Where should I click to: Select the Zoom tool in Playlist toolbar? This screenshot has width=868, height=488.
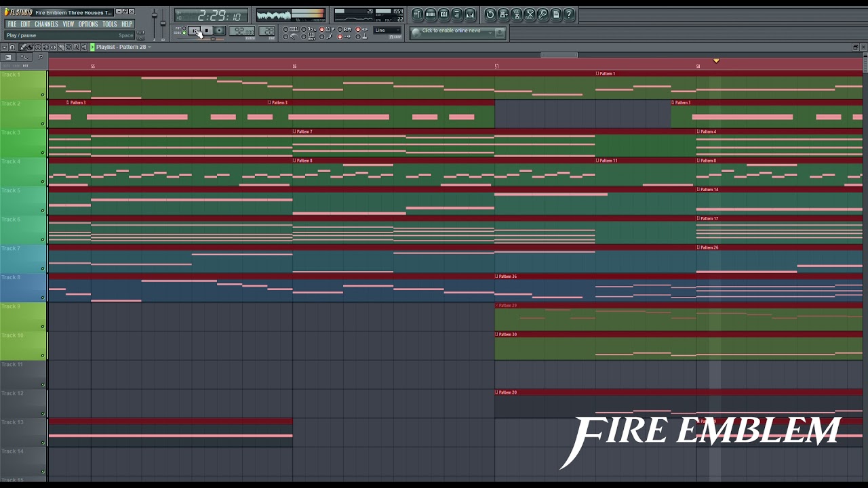coord(76,47)
